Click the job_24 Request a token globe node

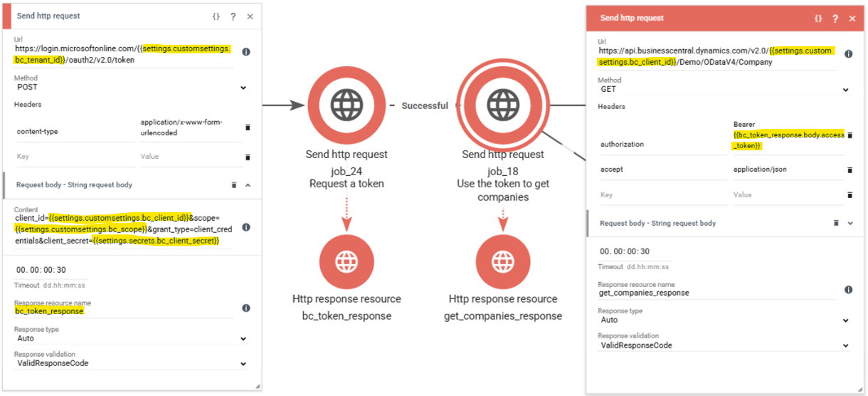tap(346, 105)
